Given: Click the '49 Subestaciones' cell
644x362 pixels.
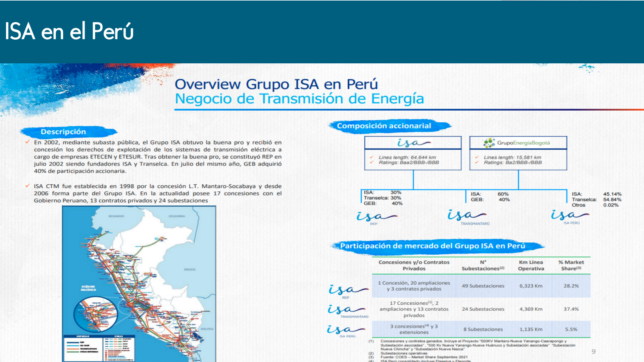Looking at the screenshot, I should 483,286.
